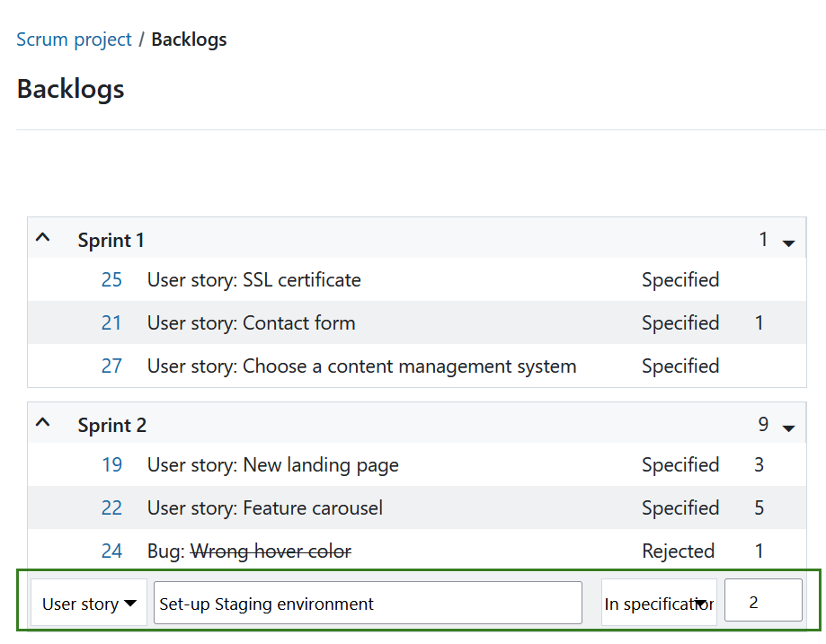
Task: Select the Sprint 1 header title
Action: (111, 240)
